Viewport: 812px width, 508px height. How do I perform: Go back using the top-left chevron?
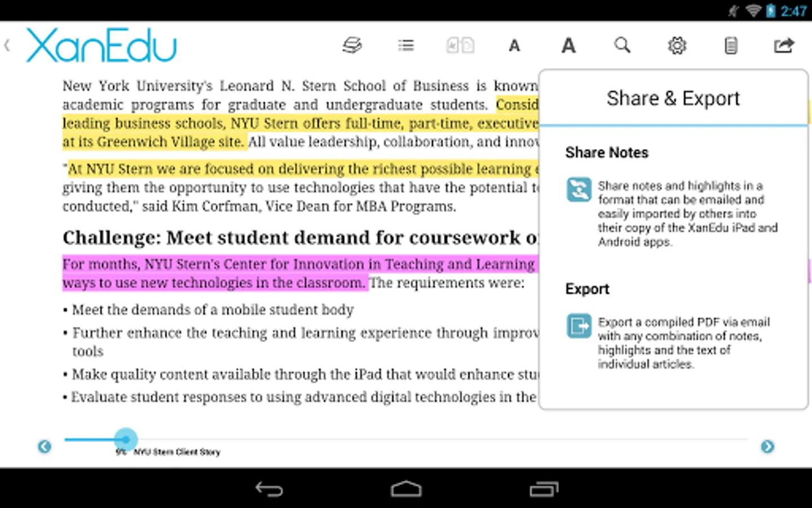pos(7,45)
